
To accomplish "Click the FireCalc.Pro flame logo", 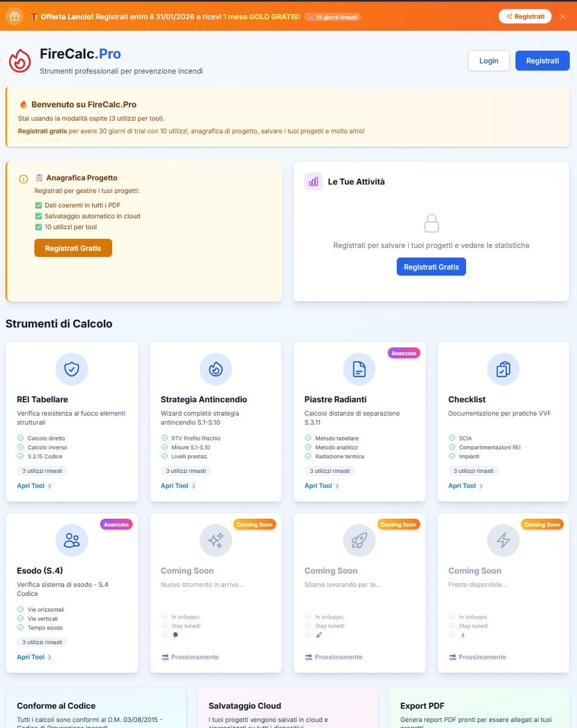I will (20, 61).
